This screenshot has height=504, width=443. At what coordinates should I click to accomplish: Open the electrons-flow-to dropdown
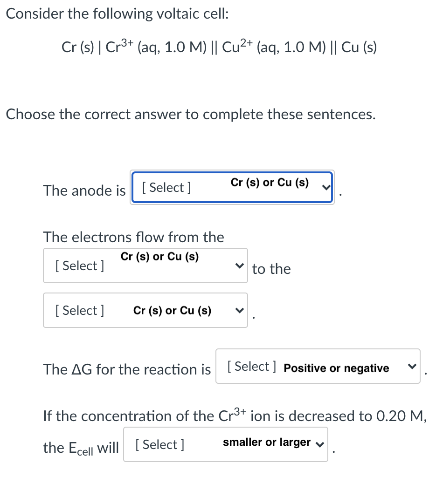(x=145, y=310)
